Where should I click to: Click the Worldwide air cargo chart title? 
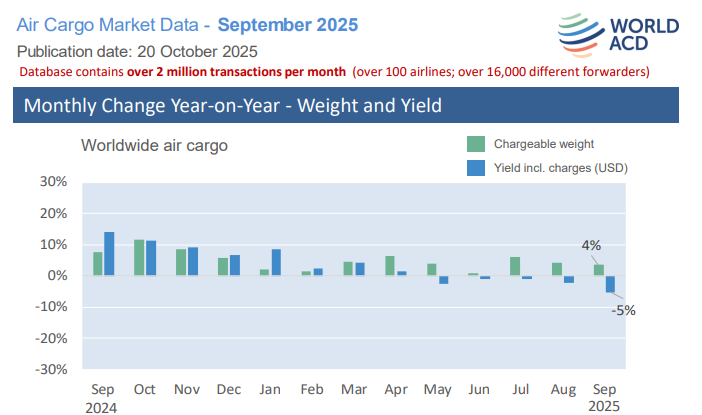pyautogui.click(x=154, y=145)
